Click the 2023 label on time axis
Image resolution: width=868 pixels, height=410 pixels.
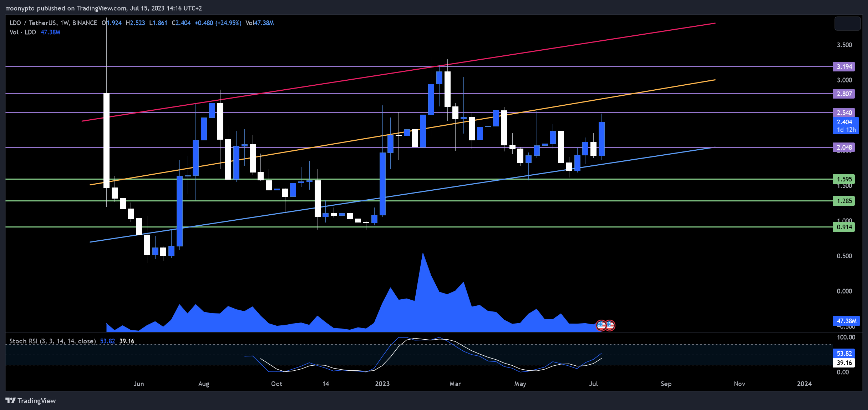pyautogui.click(x=382, y=384)
